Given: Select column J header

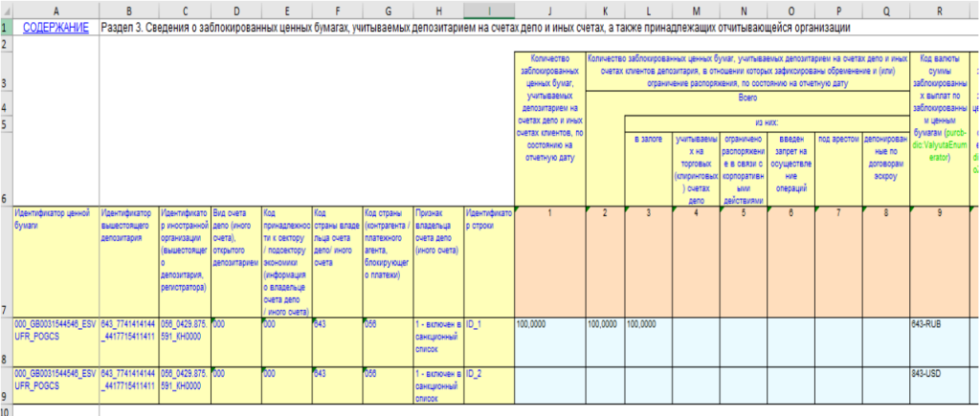Looking at the screenshot, I should point(549,10).
